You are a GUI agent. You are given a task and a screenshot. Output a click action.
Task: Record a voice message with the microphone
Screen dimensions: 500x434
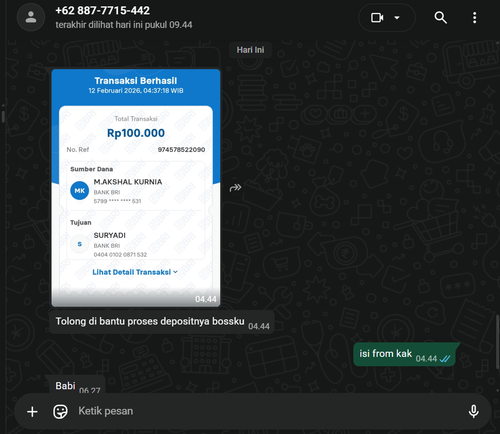point(473,412)
